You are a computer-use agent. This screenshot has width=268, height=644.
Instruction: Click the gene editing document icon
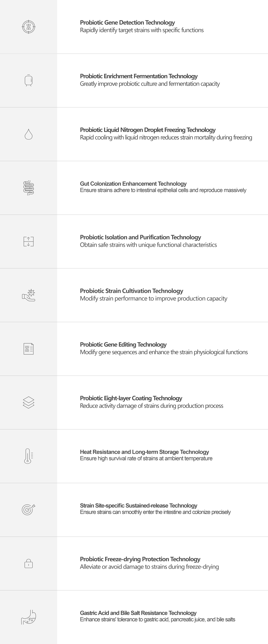point(28,349)
